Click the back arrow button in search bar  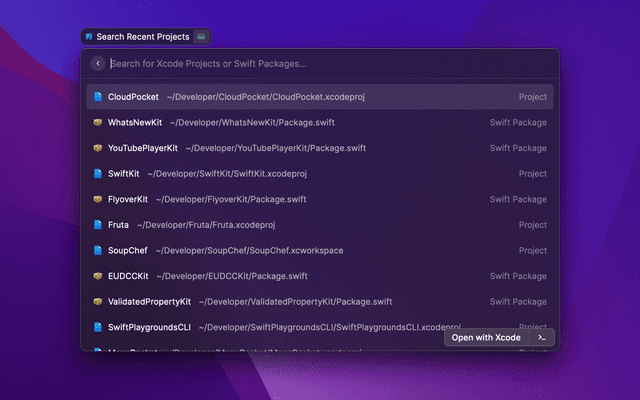[97, 64]
